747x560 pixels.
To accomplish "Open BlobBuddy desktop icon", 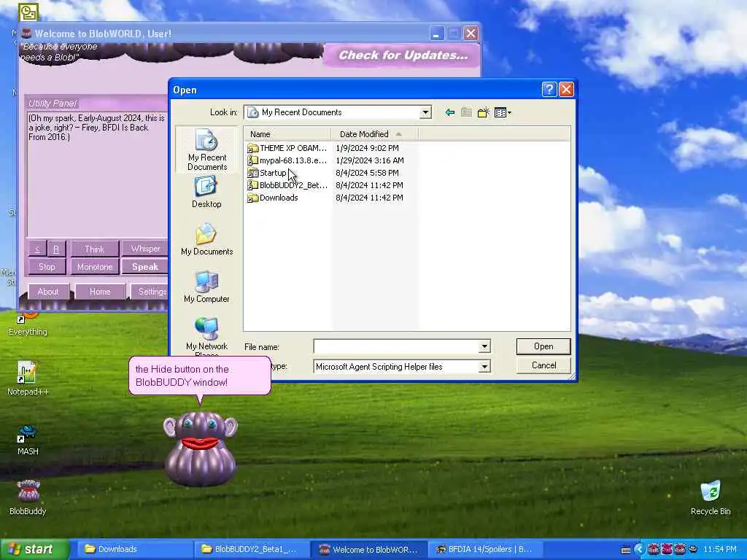I will click(x=28, y=497).
